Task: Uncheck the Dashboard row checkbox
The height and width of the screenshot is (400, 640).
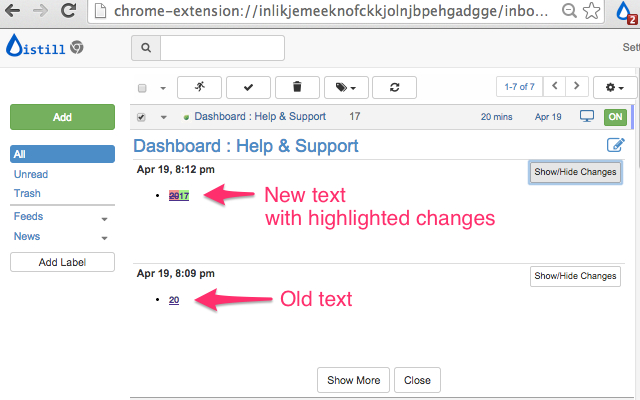Action: (141, 117)
